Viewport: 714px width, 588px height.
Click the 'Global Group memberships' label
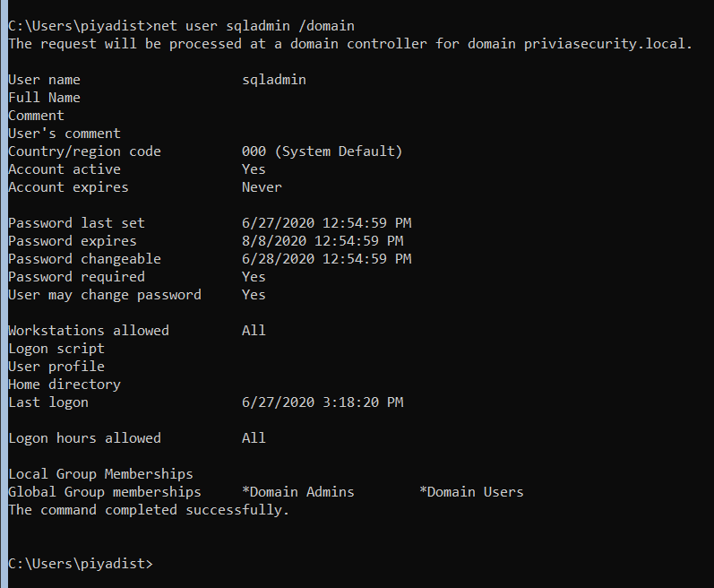pyautogui.click(x=105, y=492)
